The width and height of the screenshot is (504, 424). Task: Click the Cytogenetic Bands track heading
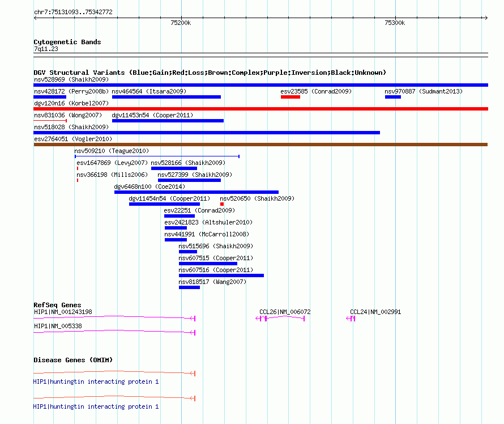point(67,42)
